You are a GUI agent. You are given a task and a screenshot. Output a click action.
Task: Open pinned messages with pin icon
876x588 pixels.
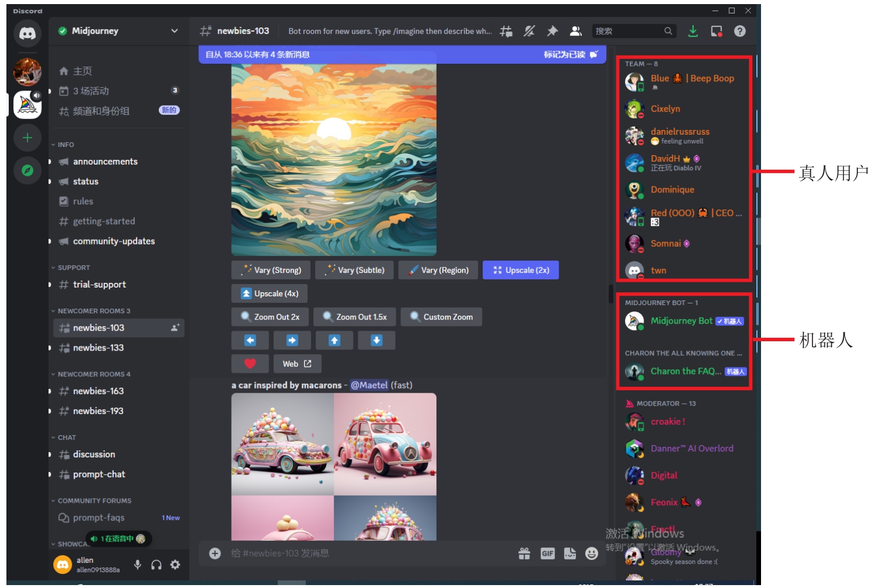552,32
